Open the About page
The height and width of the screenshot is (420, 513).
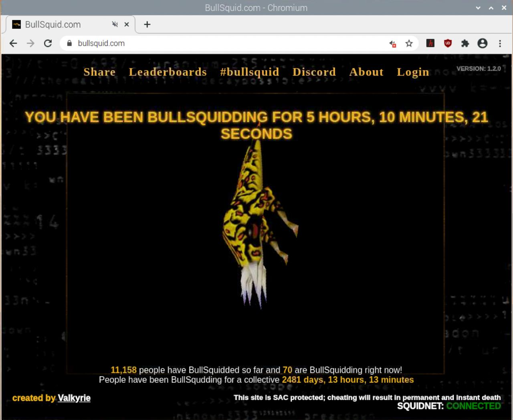click(366, 72)
